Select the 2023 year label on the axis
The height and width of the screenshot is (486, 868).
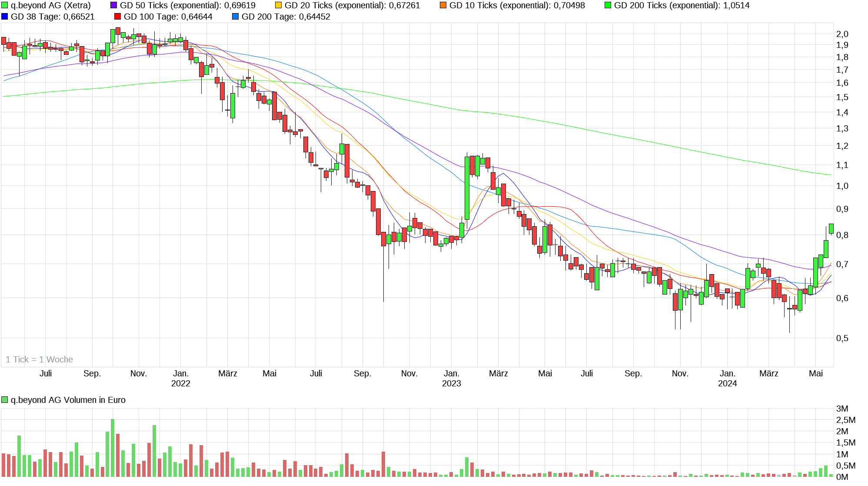pyautogui.click(x=452, y=384)
